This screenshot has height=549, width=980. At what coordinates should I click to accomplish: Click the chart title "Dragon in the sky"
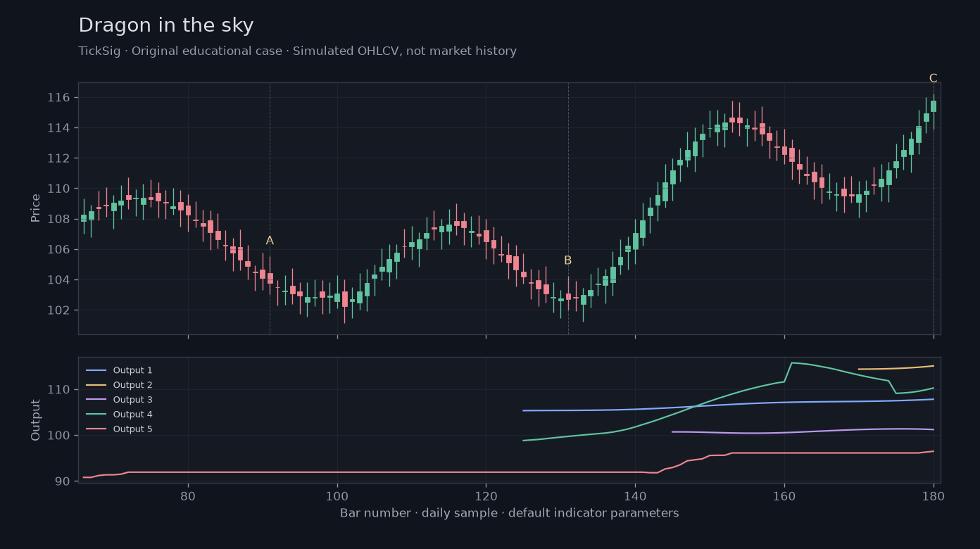[x=166, y=26]
